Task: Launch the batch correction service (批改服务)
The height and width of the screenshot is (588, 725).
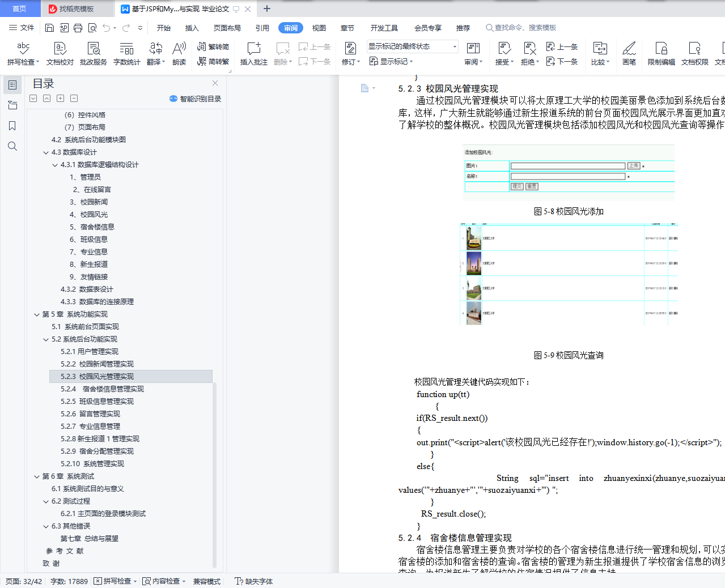Action: [94, 54]
